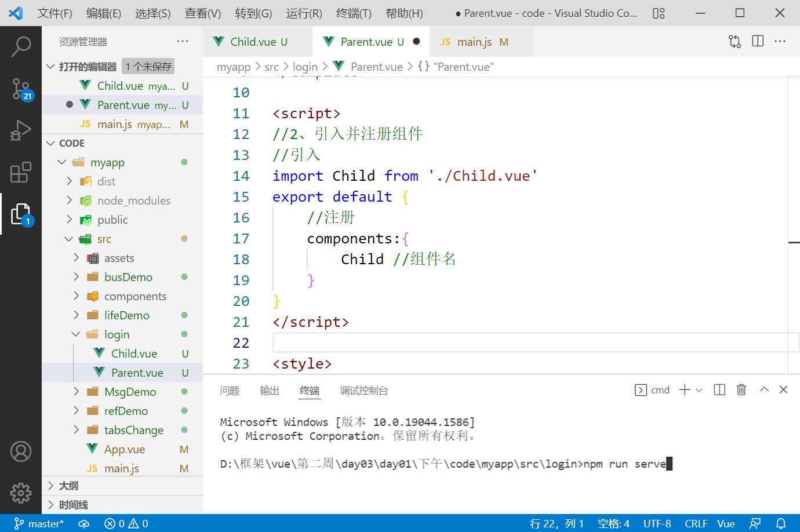Kill the terminal with trash icon
The height and width of the screenshot is (532, 800).
click(x=741, y=390)
